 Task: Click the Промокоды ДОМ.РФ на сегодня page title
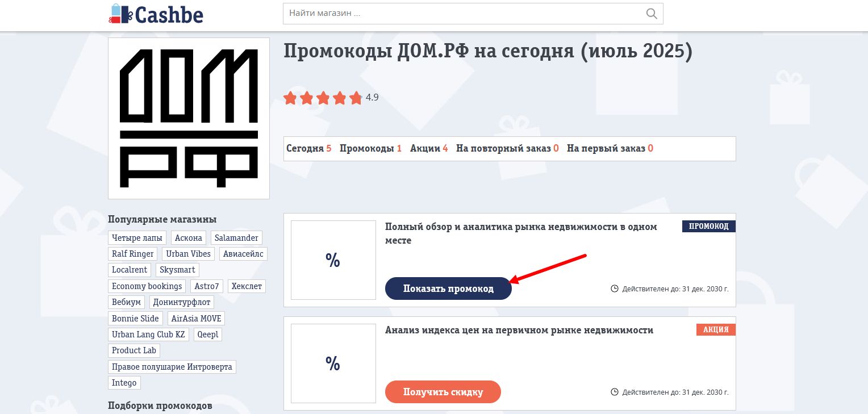click(488, 52)
